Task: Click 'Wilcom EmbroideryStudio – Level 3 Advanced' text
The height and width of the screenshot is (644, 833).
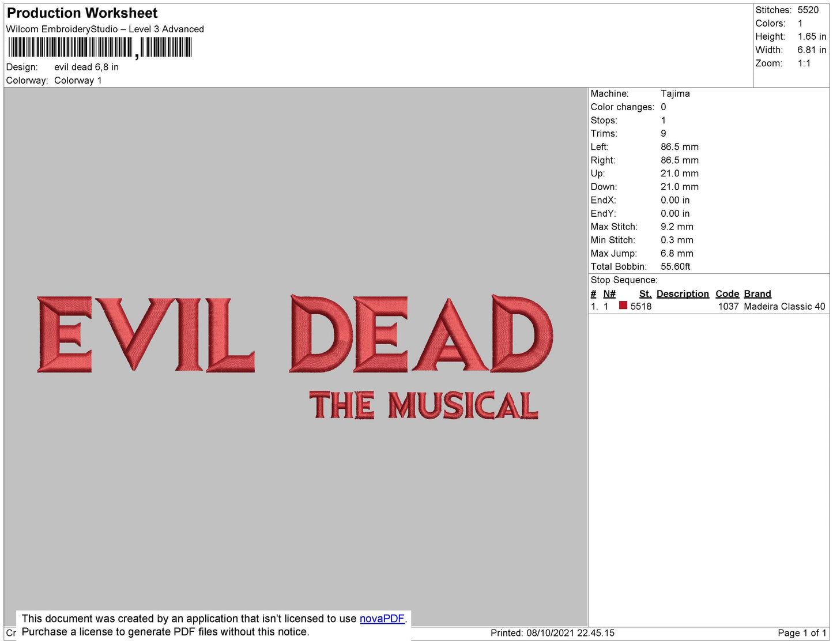Action: [x=105, y=29]
